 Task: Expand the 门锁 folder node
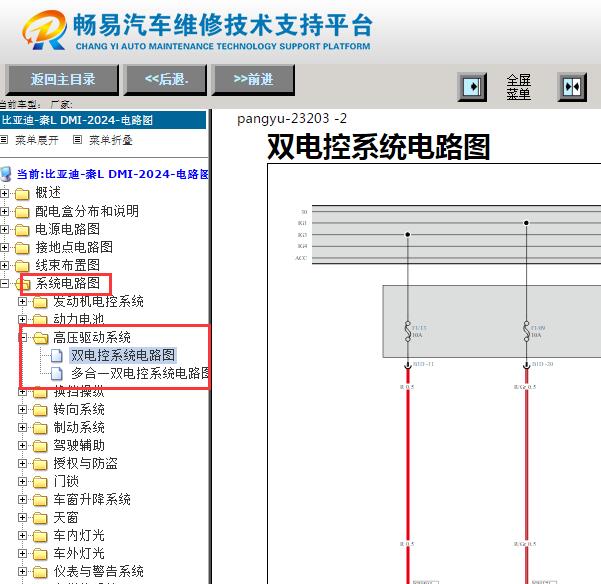click(x=22, y=482)
